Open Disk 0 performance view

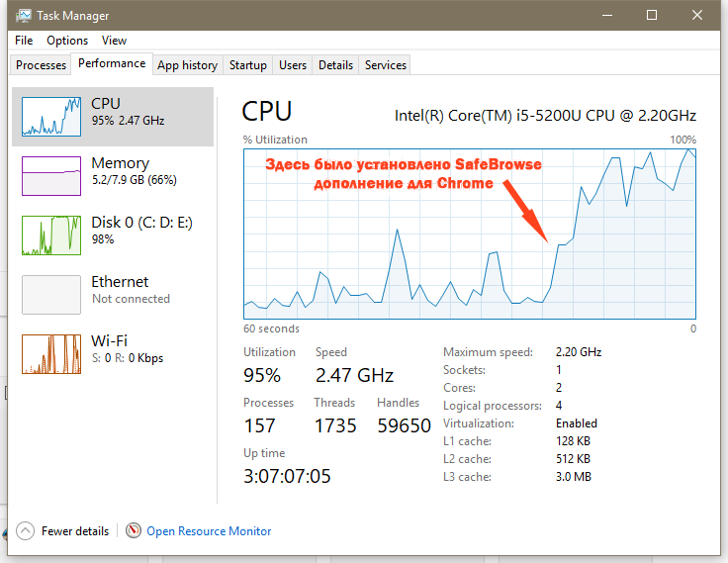[x=113, y=235]
